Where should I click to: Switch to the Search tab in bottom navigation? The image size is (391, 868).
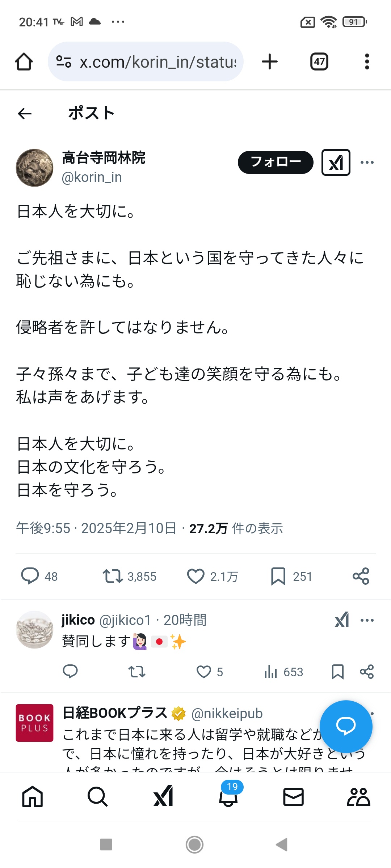pyautogui.click(x=98, y=797)
